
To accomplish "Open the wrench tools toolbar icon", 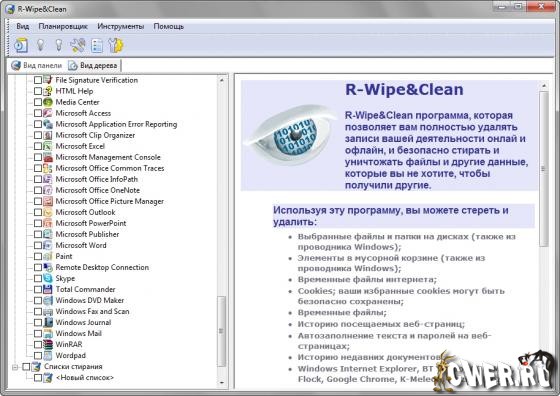I will 78,45.
